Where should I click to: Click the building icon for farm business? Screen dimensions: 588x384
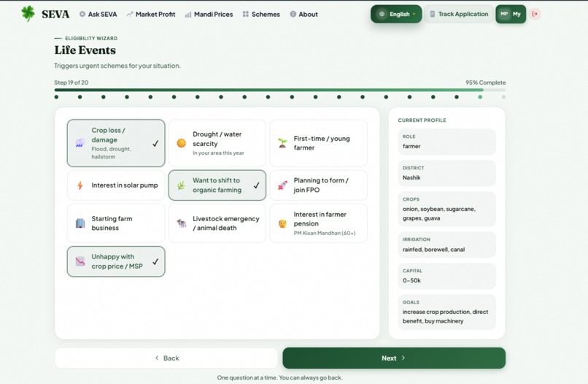[80, 223]
